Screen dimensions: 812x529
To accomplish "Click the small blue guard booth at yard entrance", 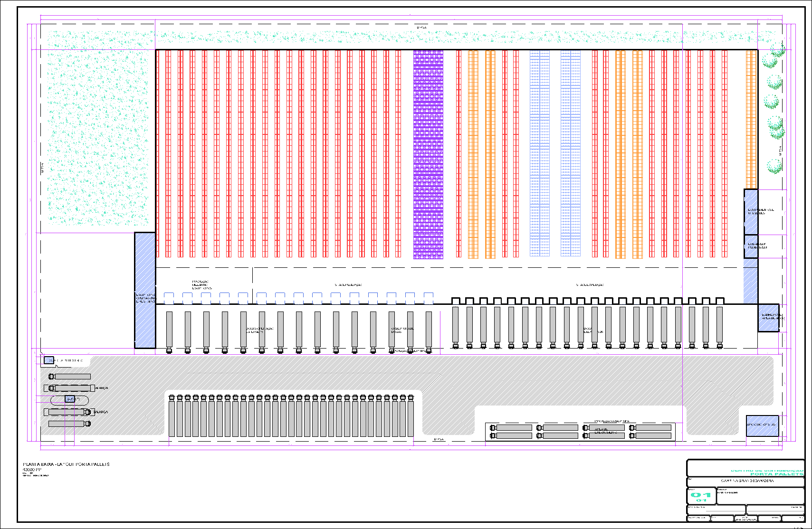I will pos(49,360).
